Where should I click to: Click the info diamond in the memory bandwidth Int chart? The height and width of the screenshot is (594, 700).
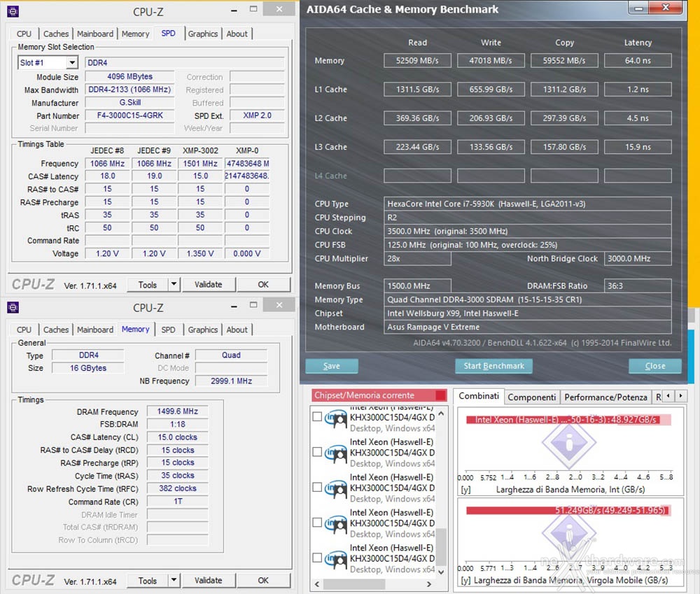point(569,443)
